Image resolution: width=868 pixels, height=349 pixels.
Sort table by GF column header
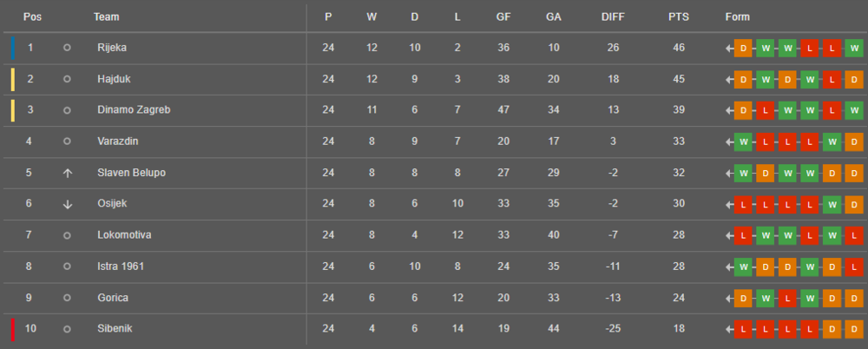tap(503, 17)
